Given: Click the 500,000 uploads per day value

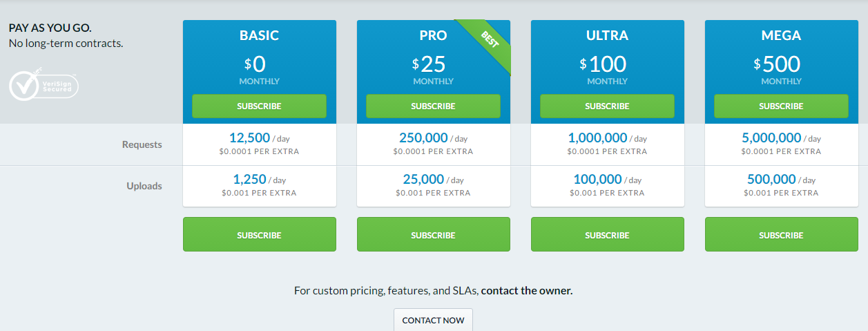Looking at the screenshot, I should [773, 180].
